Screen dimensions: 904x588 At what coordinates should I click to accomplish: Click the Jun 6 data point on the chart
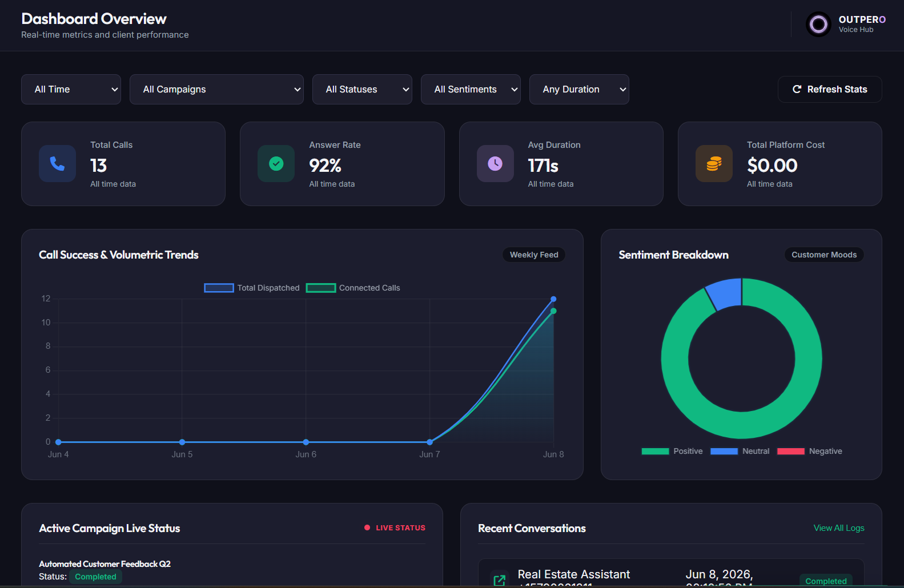[306, 442]
